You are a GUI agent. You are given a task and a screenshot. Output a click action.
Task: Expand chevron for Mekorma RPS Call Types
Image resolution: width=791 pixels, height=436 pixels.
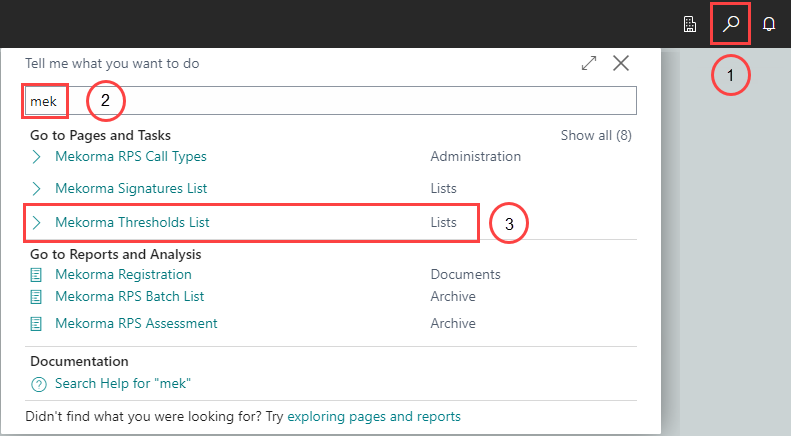[38, 157]
